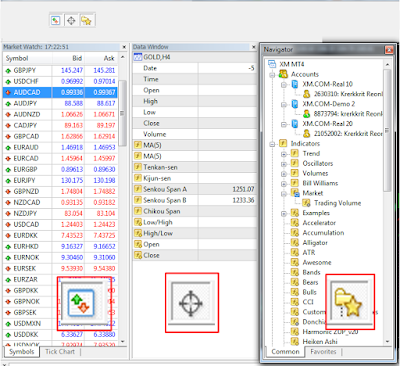
Task: Select USDCHF symbol row
Action: coord(60,81)
